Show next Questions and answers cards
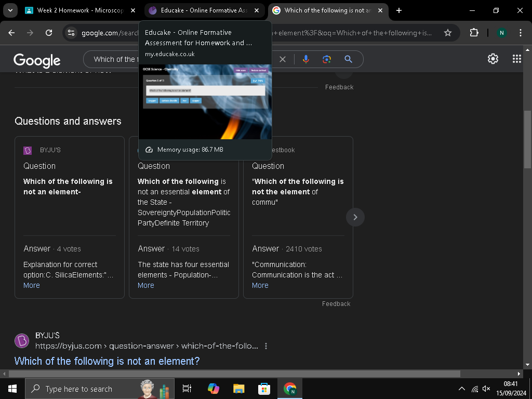 click(355, 217)
